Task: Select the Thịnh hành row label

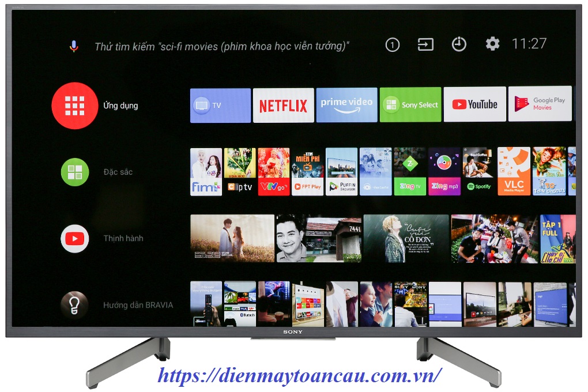Action: click(x=123, y=239)
